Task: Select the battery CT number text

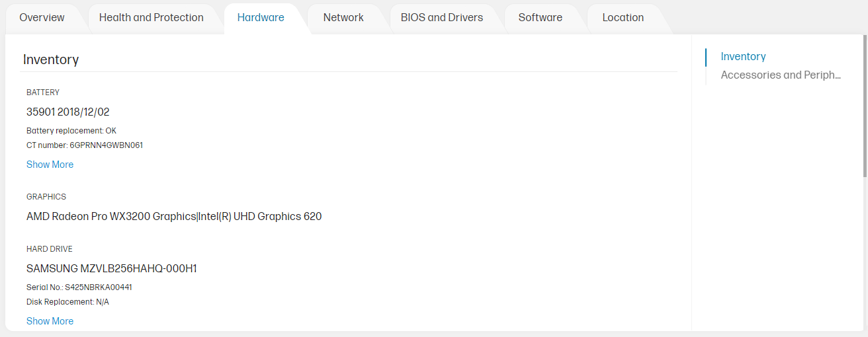Action: pos(85,145)
